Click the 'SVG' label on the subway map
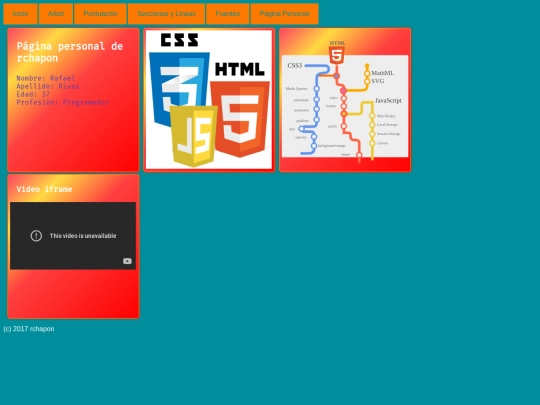The width and height of the screenshot is (540, 405). pyautogui.click(x=377, y=81)
